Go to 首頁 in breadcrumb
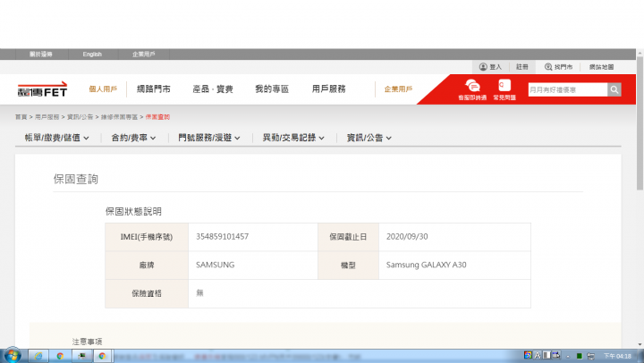Viewport: 644px width, 363px height. tap(21, 117)
